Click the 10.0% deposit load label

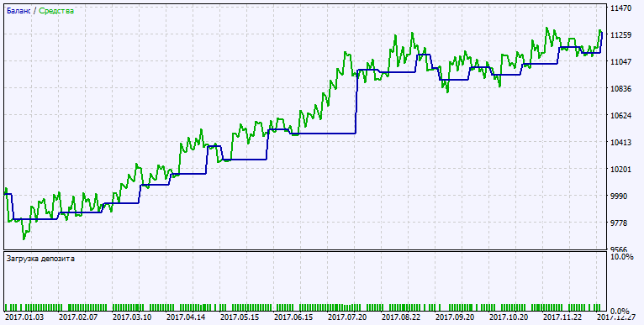pyautogui.click(x=622, y=257)
